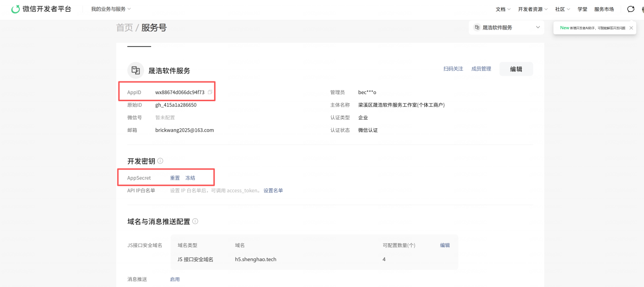644x287 pixels.
Task: Open the AI assistant chat bubble icon
Action: [631, 9]
